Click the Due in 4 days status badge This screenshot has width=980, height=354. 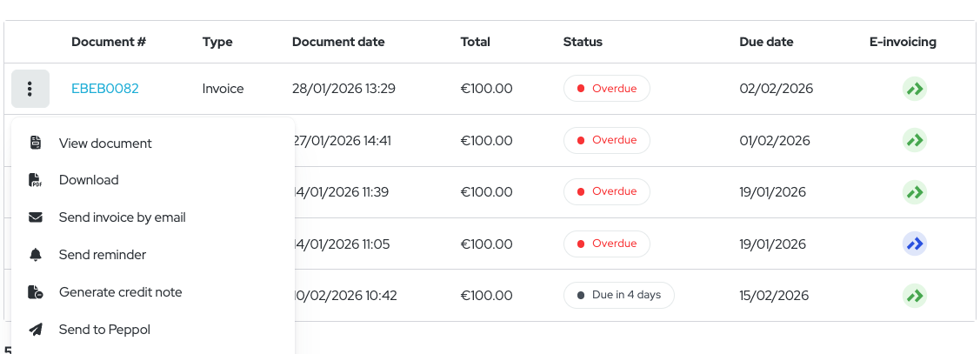click(x=618, y=296)
